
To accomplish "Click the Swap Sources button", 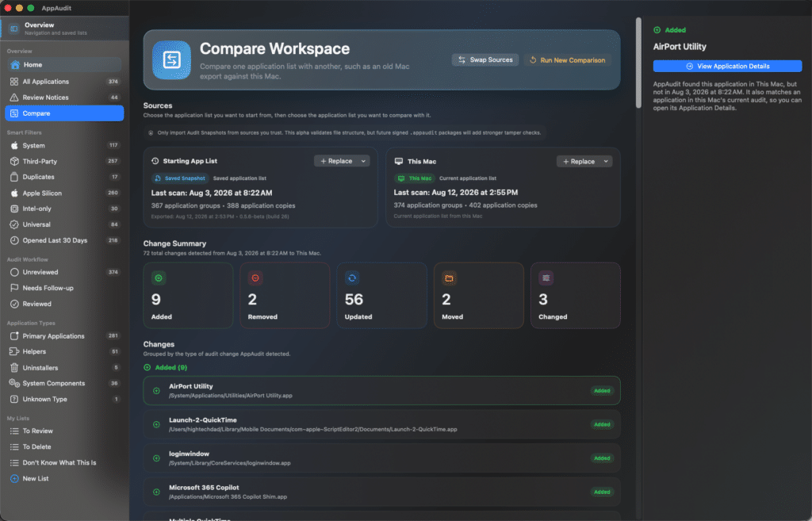I will 485,60.
